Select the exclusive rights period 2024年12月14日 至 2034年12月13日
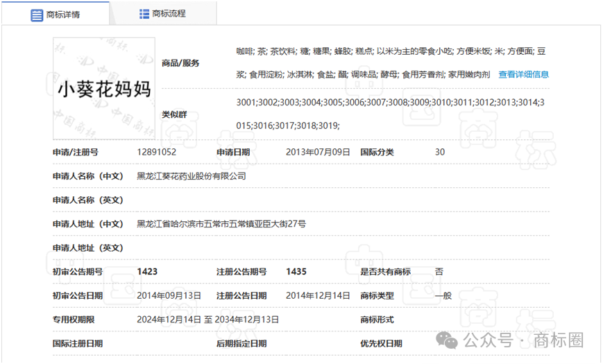603x364 pixels. tap(208, 320)
